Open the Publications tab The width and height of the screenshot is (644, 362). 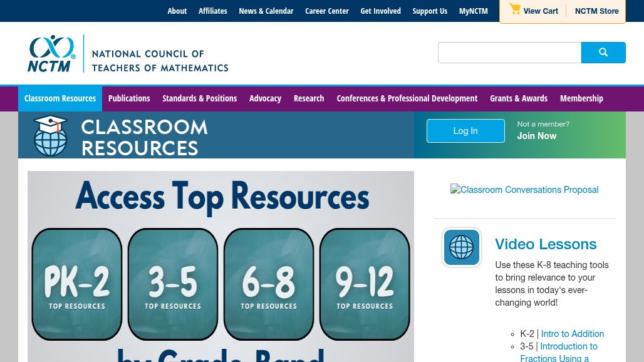pyautogui.click(x=129, y=98)
